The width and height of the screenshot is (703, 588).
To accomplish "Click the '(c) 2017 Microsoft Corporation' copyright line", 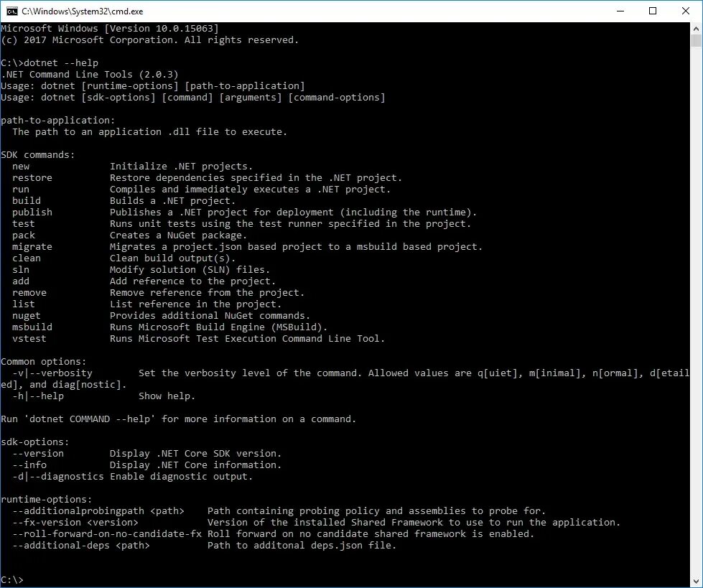I will pos(150,40).
